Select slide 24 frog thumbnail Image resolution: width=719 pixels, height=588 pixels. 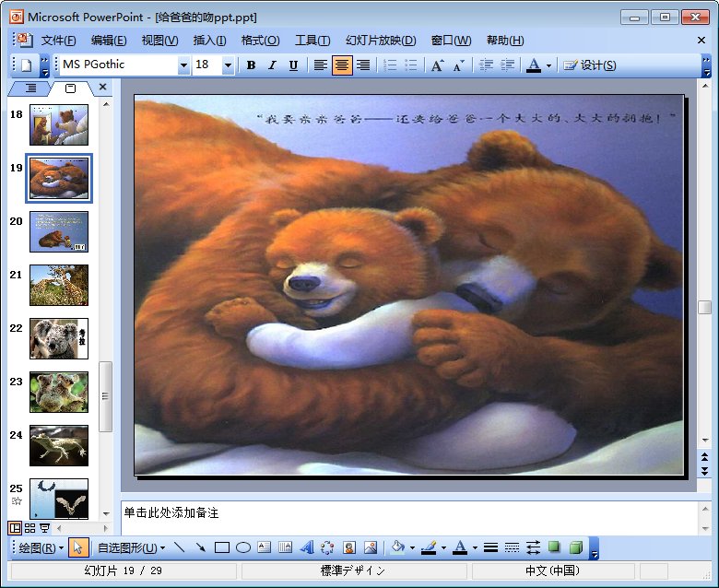(59, 445)
